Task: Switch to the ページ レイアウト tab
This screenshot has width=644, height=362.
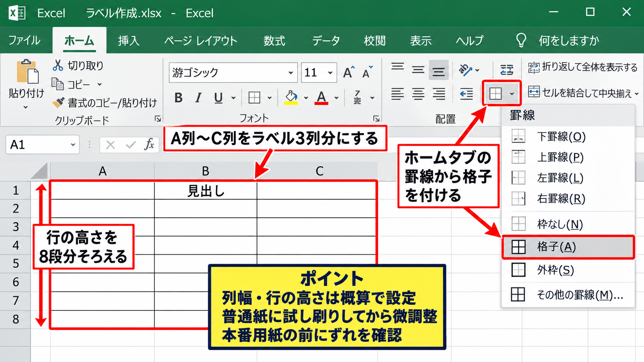Action: [x=201, y=40]
